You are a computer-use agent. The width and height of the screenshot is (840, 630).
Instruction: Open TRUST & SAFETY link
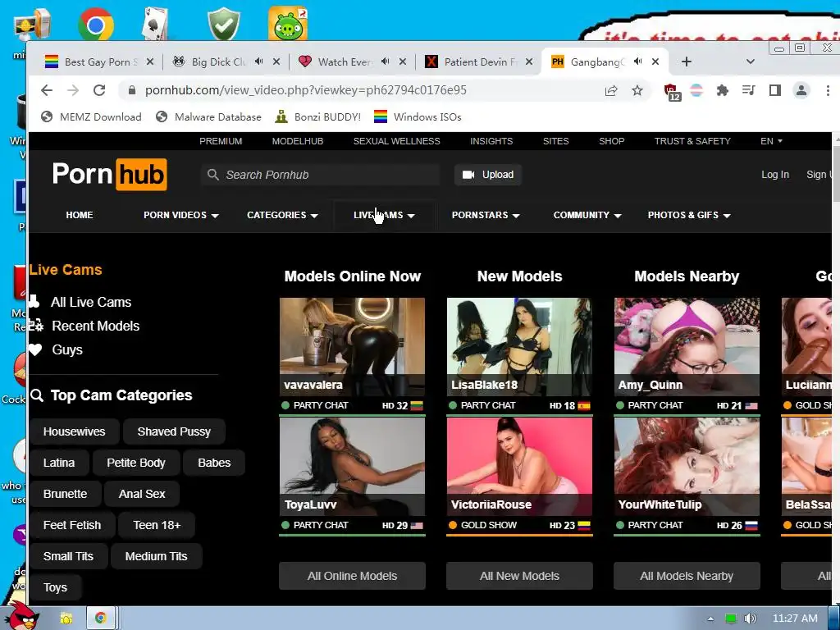tap(692, 141)
